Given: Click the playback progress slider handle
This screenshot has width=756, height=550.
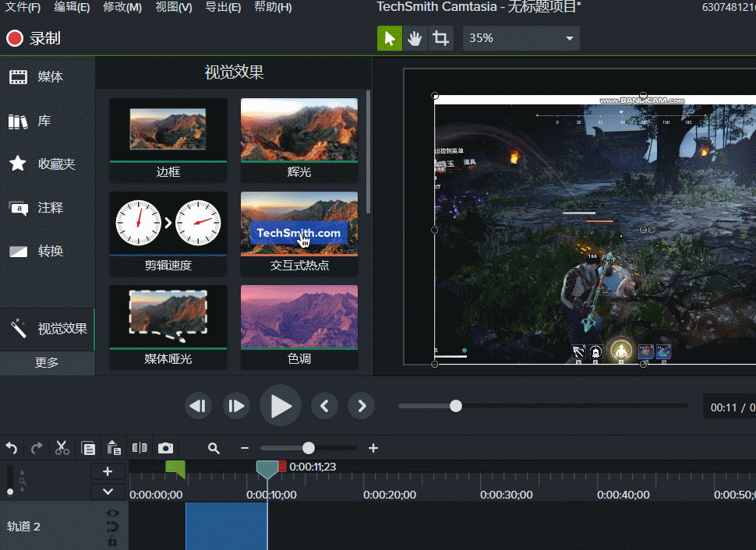Looking at the screenshot, I should point(456,406).
